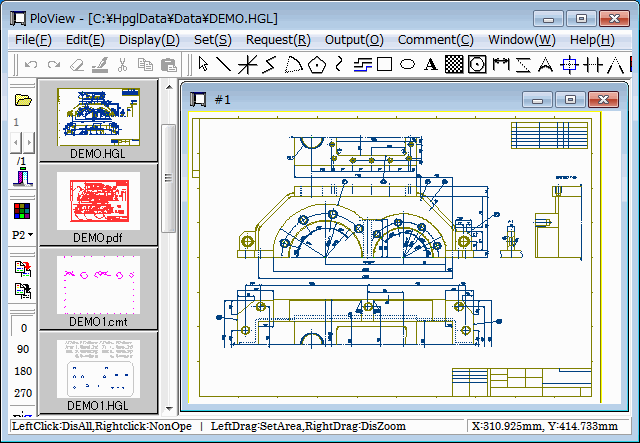Expand the P2 dropdown
The image size is (640, 443).
(x=23, y=234)
